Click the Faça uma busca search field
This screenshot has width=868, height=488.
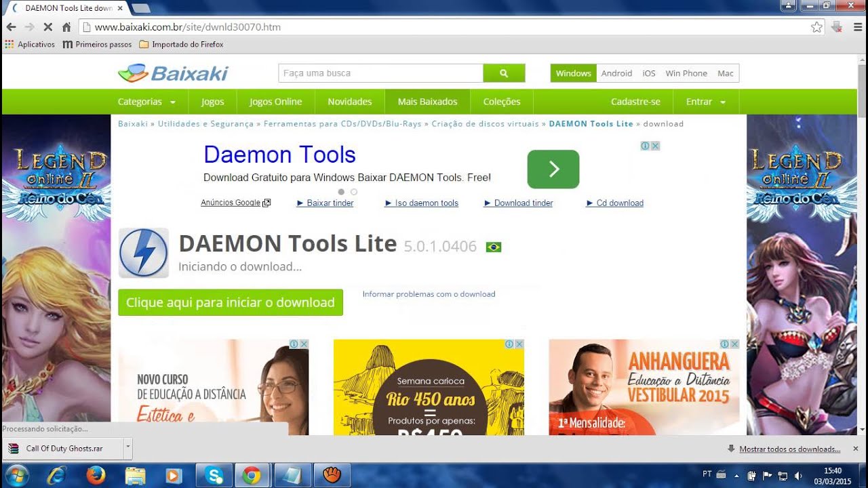380,73
